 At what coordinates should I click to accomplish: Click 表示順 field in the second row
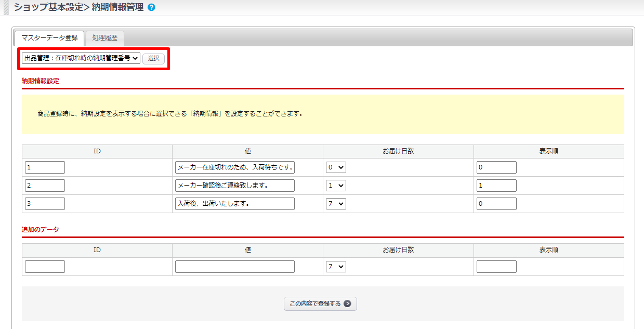click(x=496, y=186)
